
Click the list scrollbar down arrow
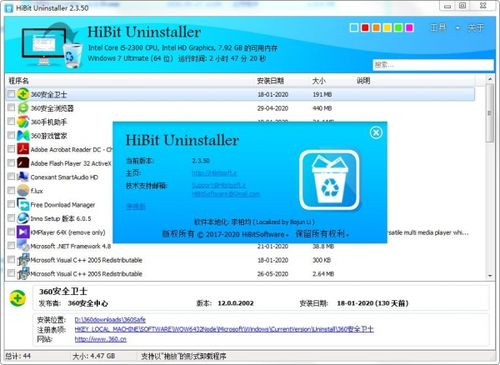tap(490, 276)
